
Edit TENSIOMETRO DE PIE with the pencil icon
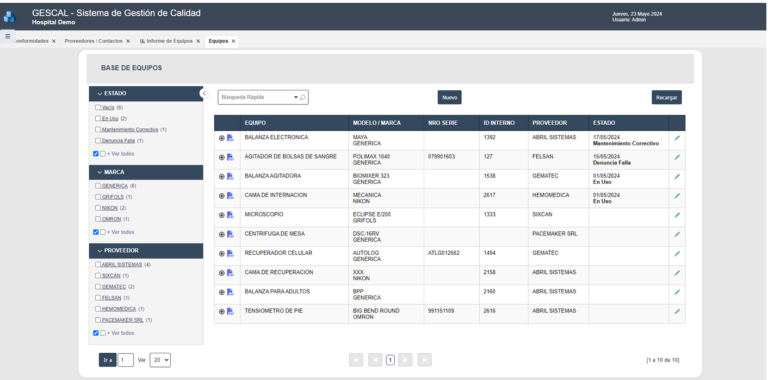coord(677,311)
